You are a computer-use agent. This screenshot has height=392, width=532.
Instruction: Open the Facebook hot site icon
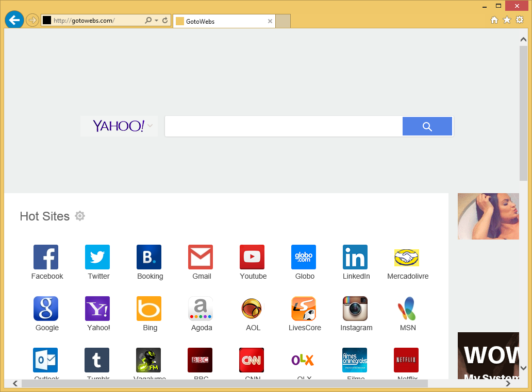click(x=46, y=257)
